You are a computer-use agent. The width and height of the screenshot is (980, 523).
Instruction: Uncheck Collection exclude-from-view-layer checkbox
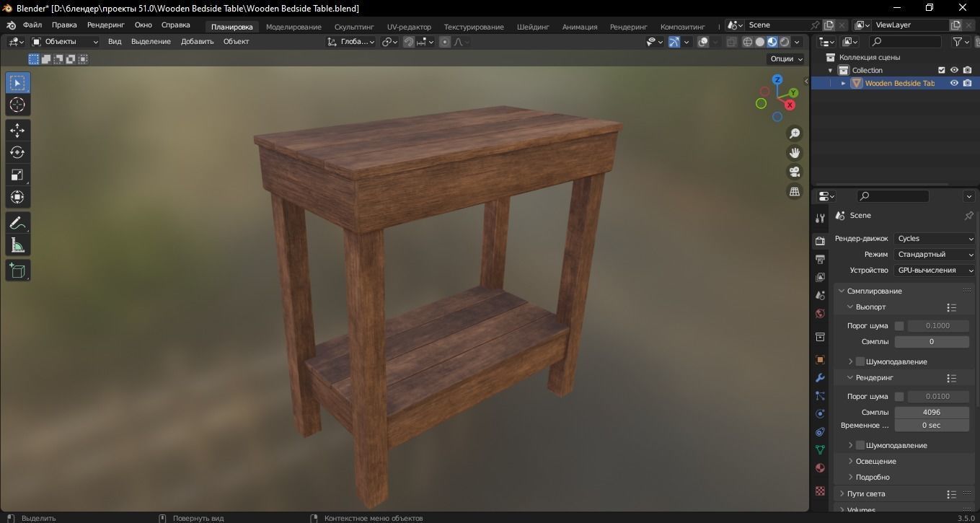tap(941, 70)
